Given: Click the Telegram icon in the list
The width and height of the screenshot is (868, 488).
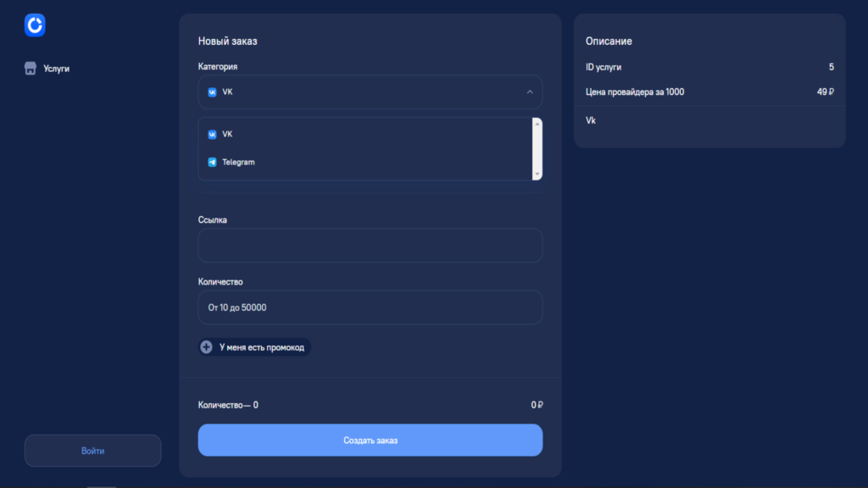Looking at the screenshot, I should point(212,162).
